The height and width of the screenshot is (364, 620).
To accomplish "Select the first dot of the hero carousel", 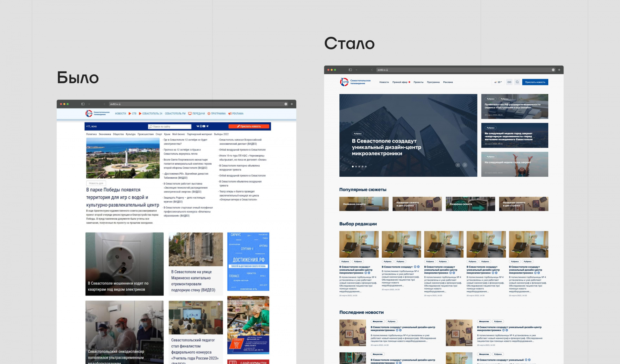I will pyautogui.click(x=353, y=167).
